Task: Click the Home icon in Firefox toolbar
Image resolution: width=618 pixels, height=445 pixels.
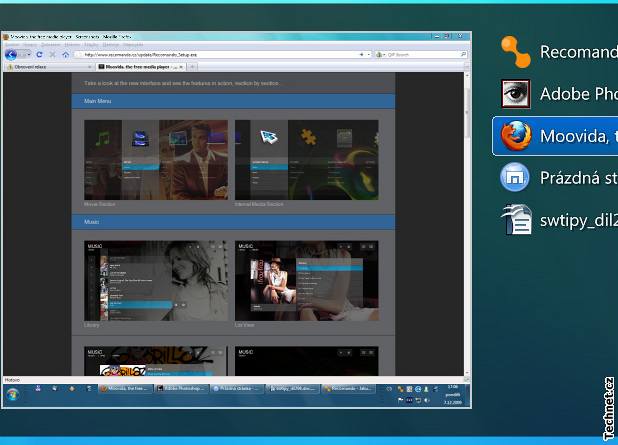Action: click(x=65, y=54)
